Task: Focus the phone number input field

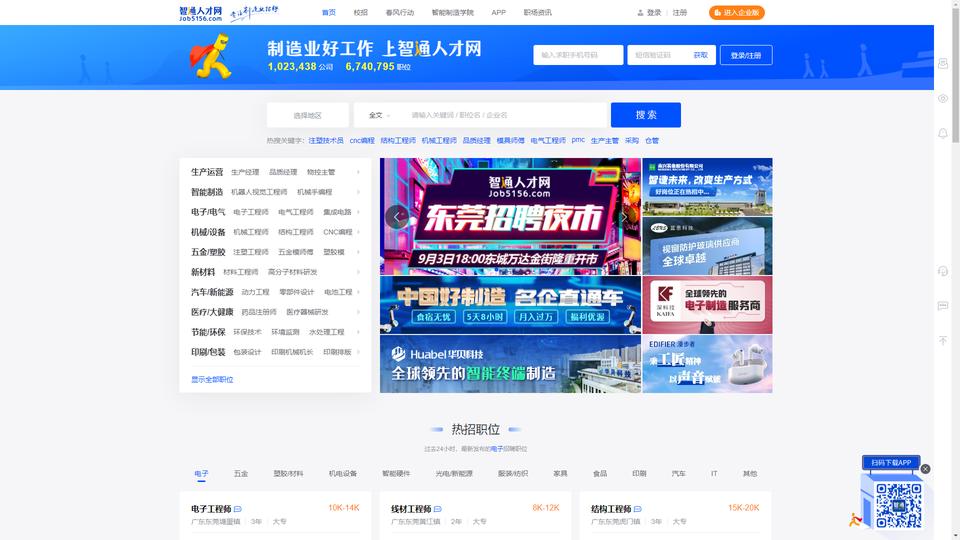Action: click(578, 55)
